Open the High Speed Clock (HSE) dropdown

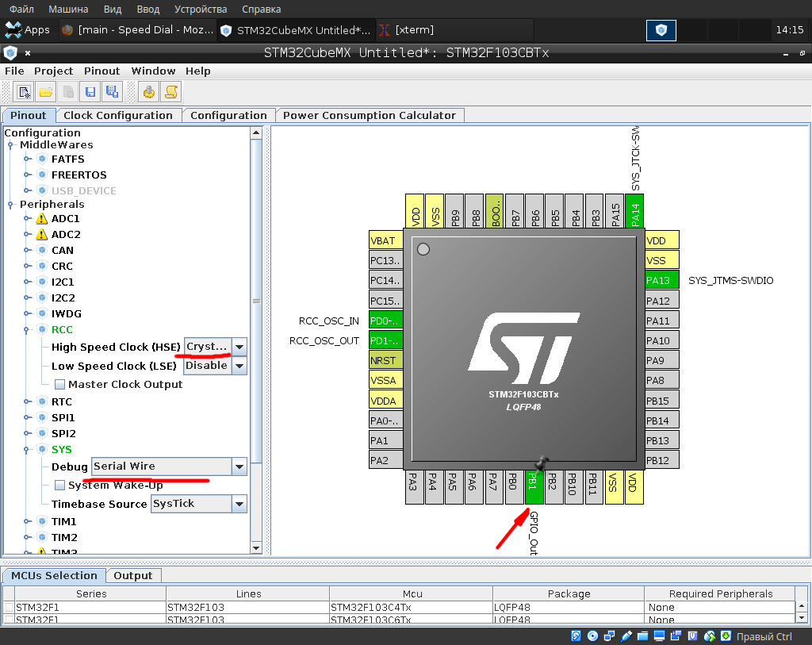[x=239, y=347]
